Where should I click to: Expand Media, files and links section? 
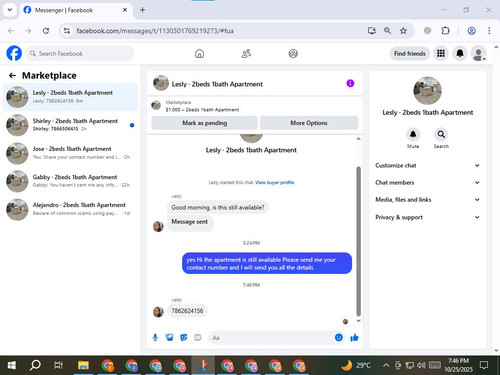coord(428,200)
